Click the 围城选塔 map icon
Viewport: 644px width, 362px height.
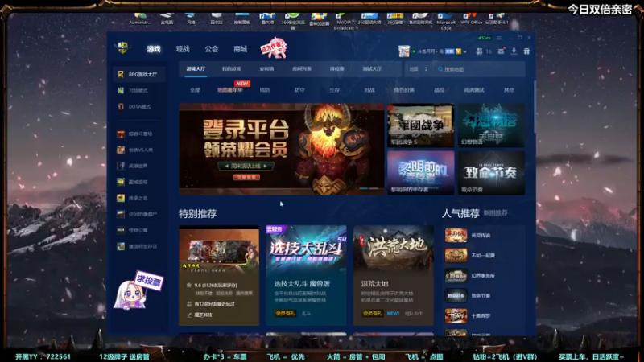[x=120, y=182]
